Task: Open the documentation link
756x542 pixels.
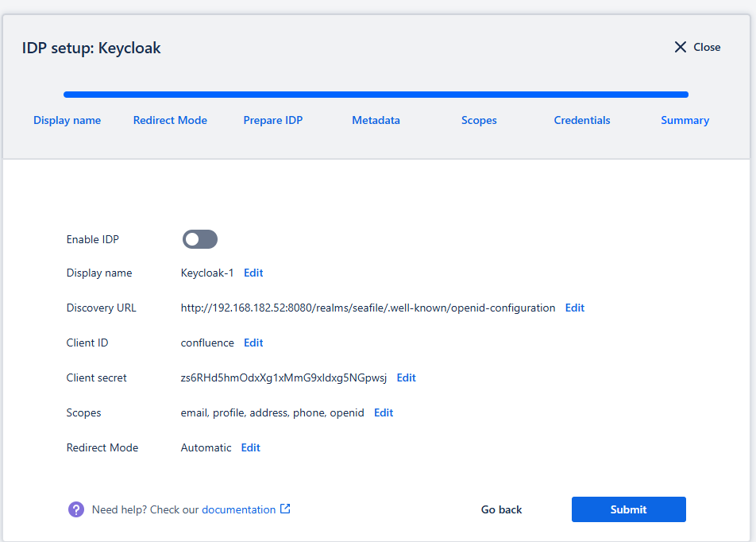Action: pos(238,509)
